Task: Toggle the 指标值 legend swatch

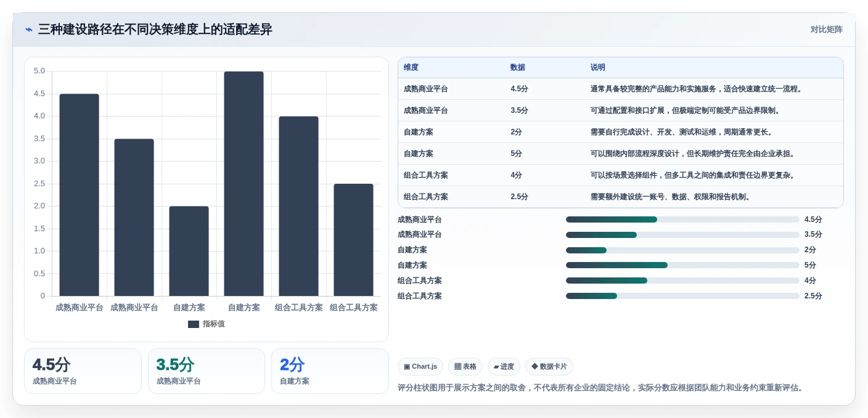Action: (194, 324)
